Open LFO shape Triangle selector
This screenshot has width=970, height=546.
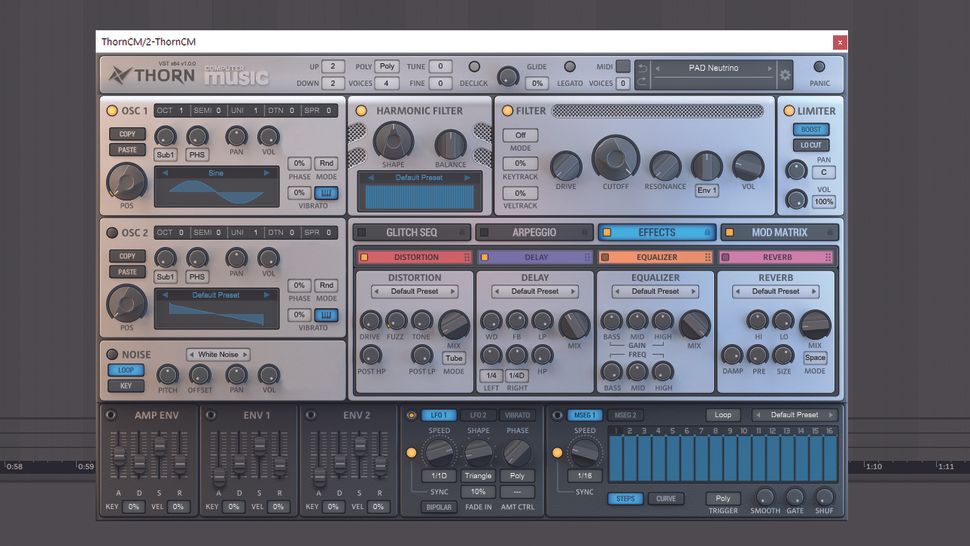pyautogui.click(x=478, y=476)
